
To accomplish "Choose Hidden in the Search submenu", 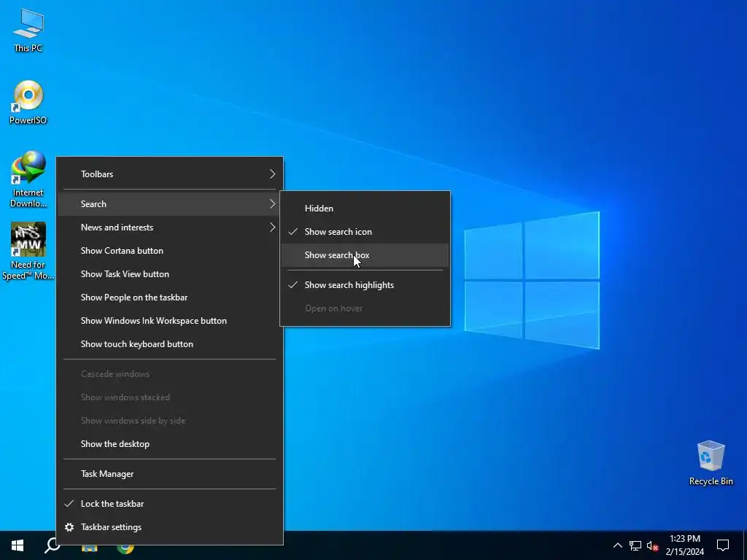I will point(365,209).
